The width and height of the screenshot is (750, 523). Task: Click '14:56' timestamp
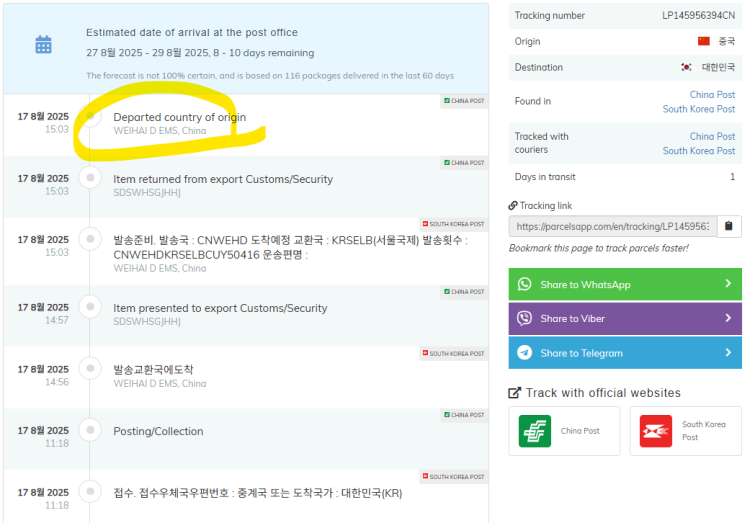pos(57,382)
